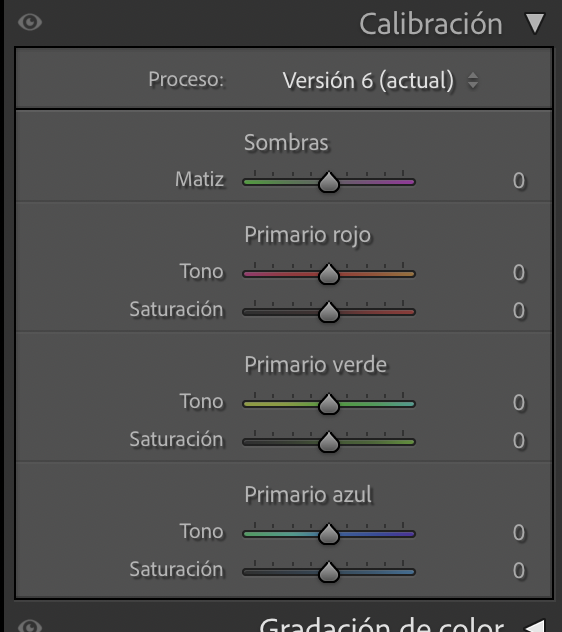
Task: Toggle the Calibración panel eye visibility icon
Action: point(30,22)
